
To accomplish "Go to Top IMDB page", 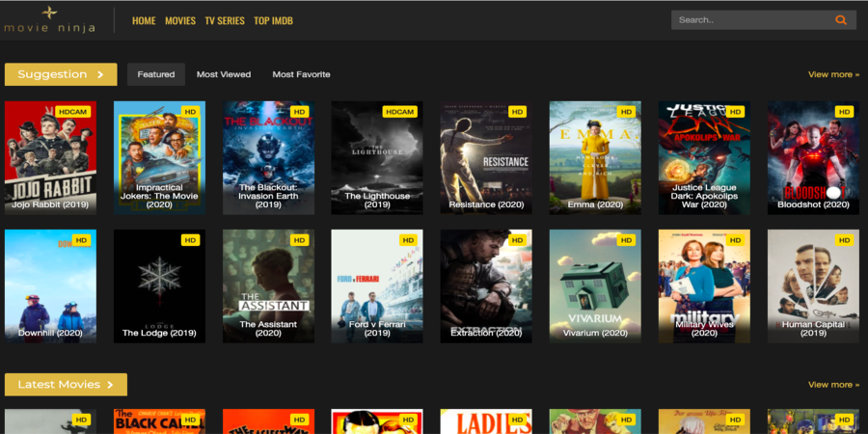I will tap(274, 20).
